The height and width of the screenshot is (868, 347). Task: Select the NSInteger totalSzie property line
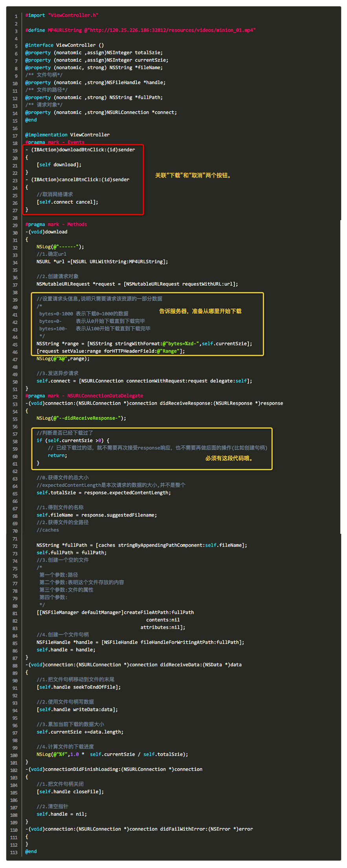click(x=94, y=53)
